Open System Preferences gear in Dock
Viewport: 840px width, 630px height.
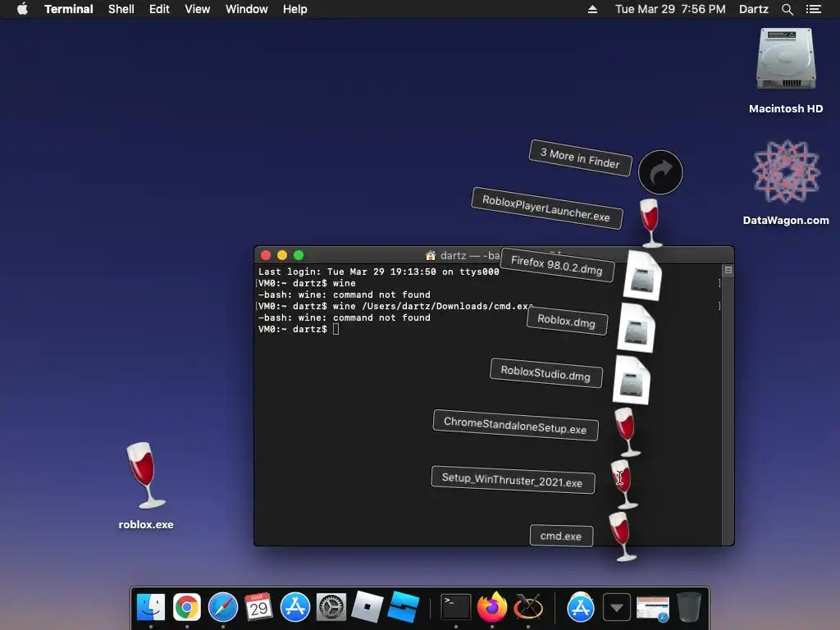pos(331,608)
